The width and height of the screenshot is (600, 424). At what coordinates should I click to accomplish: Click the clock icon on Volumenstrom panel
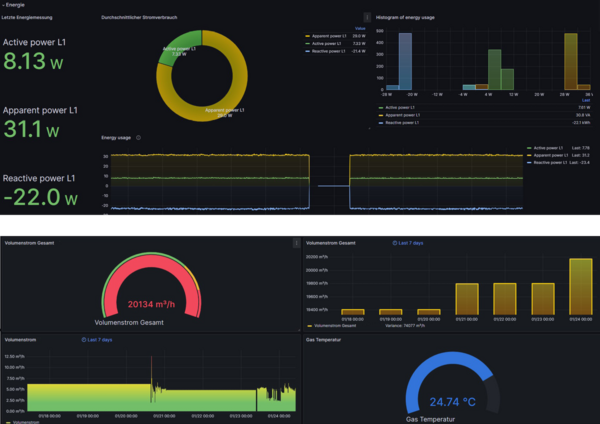84,340
